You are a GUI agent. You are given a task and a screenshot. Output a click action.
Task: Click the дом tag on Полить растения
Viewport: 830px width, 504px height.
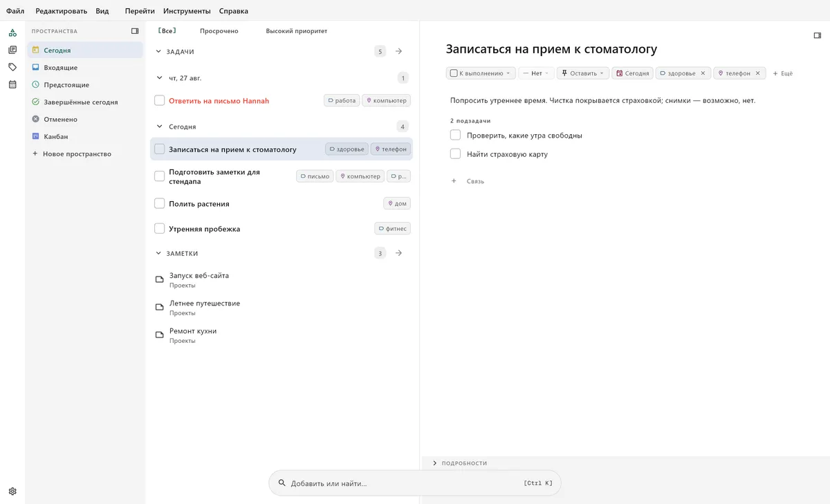[397, 204]
